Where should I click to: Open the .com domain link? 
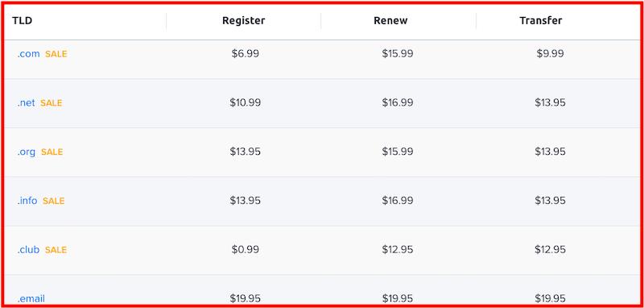28,54
